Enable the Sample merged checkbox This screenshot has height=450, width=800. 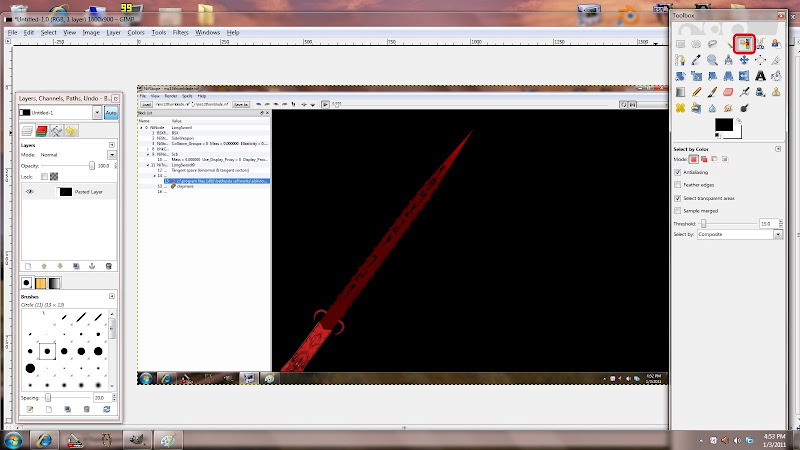click(x=679, y=212)
